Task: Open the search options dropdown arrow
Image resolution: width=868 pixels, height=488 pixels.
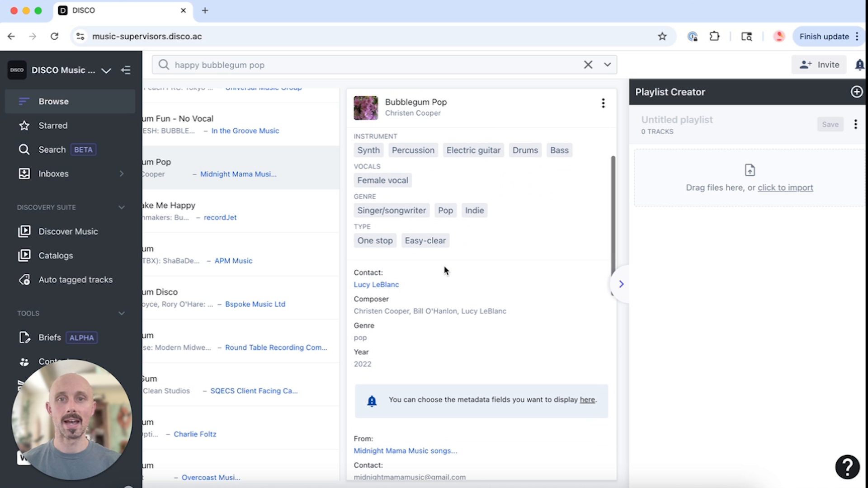Action: coord(607,65)
